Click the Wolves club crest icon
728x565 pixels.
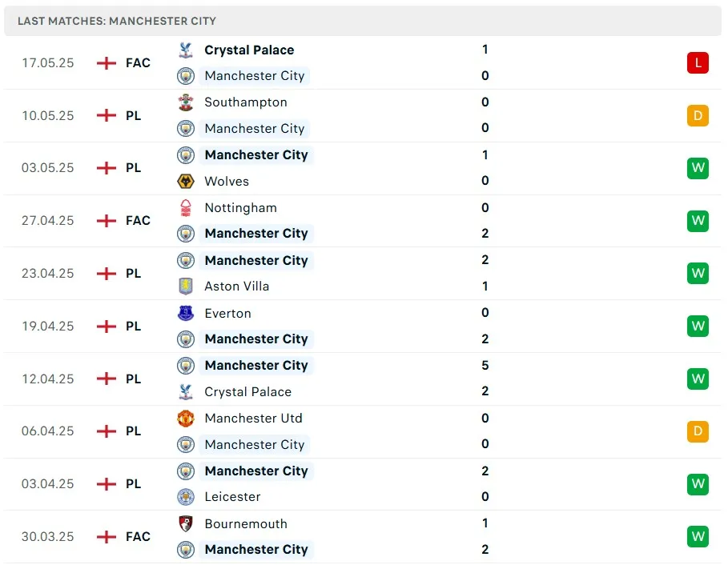186,181
